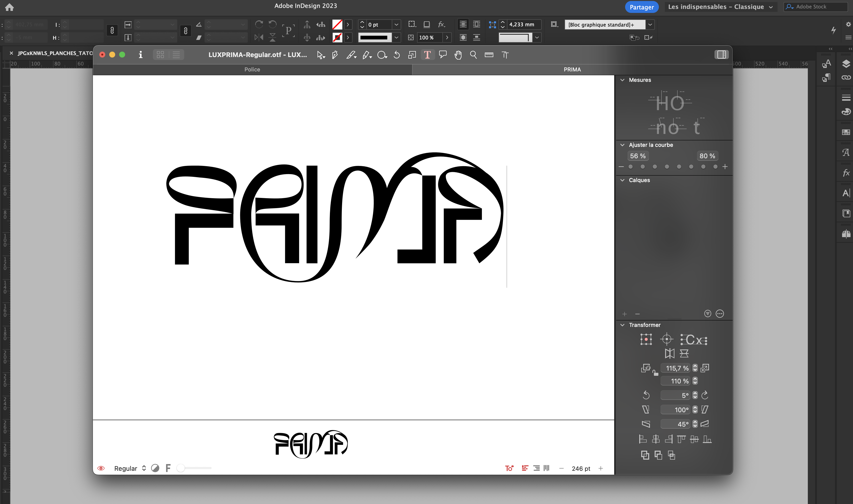The image size is (853, 504).
Task: Switch to grid view in font window
Action: [x=160, y=55]
